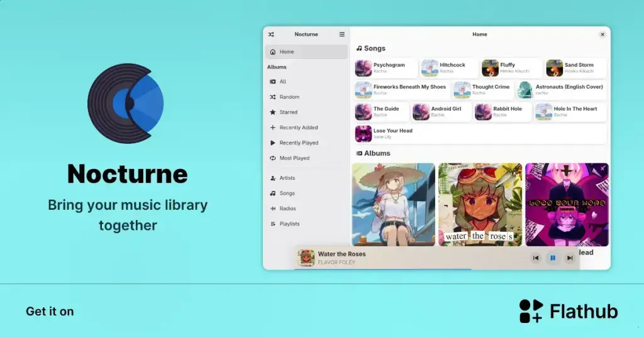
Task: Click the Get it on text
Action: click(x=50, y=312)
